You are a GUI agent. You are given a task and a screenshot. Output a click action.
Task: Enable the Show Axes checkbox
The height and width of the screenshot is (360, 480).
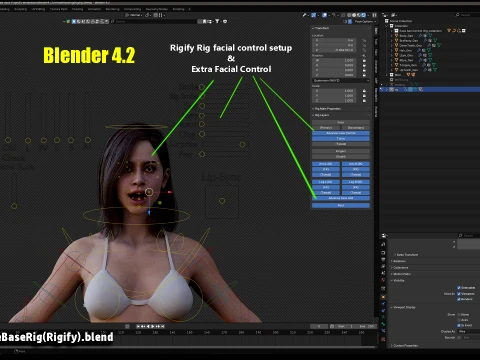tap(459, 320)
